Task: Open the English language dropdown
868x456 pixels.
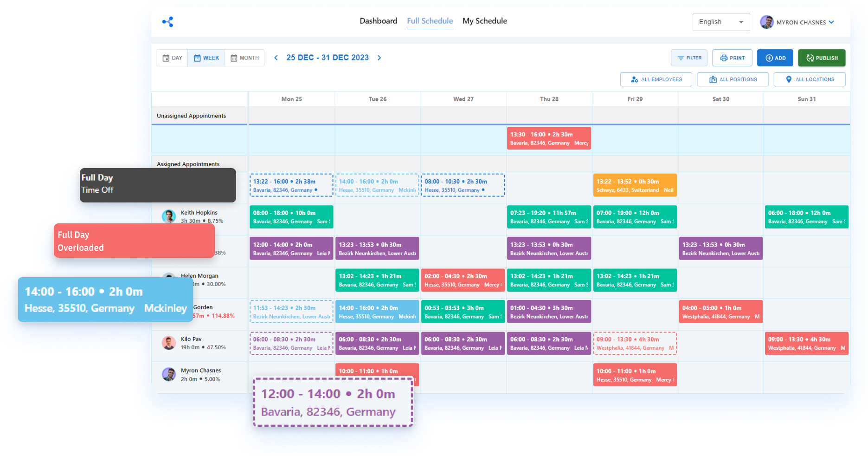Action: (x=721, y=22)
